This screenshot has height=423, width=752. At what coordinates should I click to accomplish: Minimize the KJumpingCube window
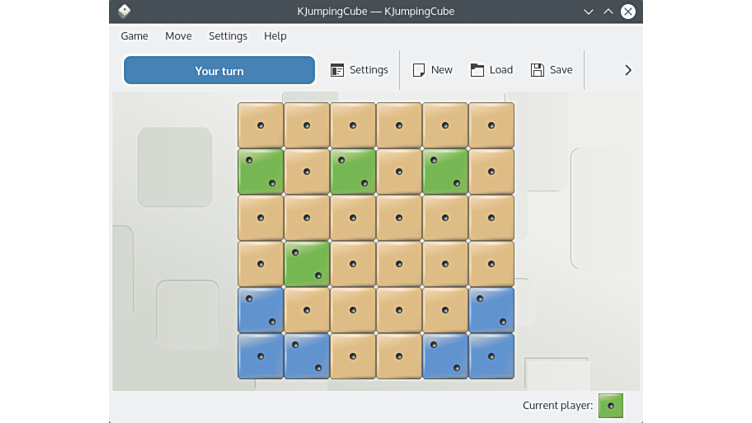point(589,11)
